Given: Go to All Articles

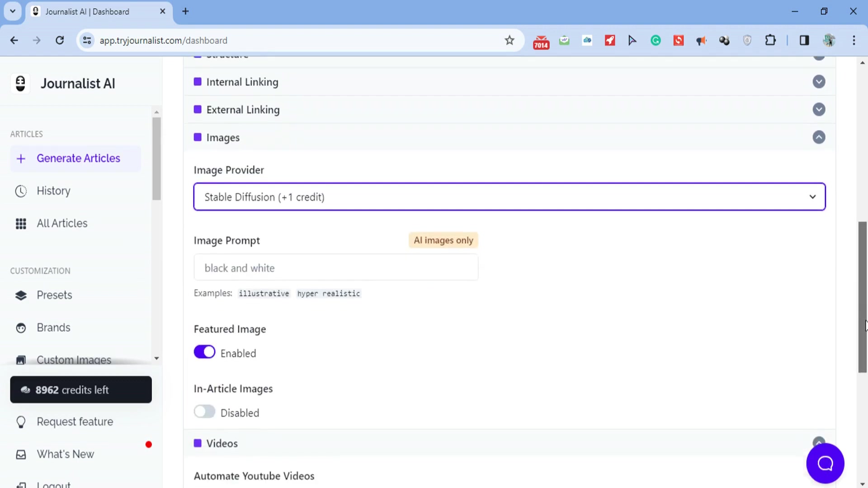Looking at the screenshot, I should [62, 224].
